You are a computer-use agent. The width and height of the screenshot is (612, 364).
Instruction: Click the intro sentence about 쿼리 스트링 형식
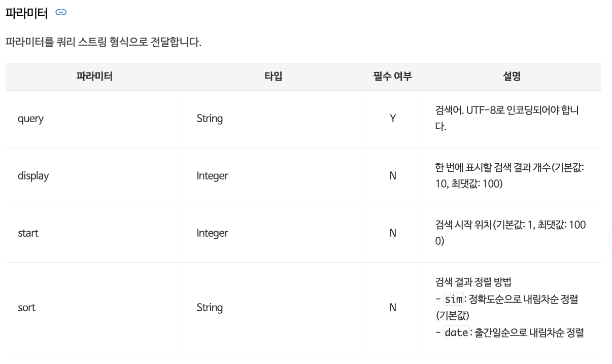click(x=104, y=43)
